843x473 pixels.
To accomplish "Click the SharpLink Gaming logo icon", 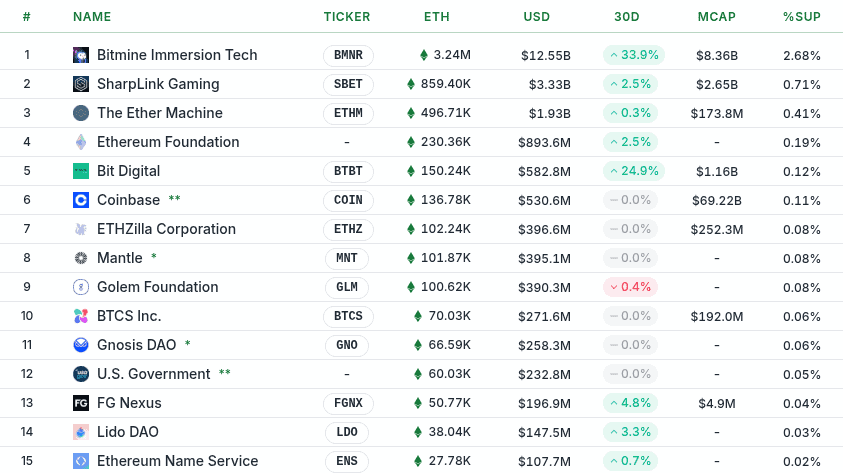I will point(81,84).
